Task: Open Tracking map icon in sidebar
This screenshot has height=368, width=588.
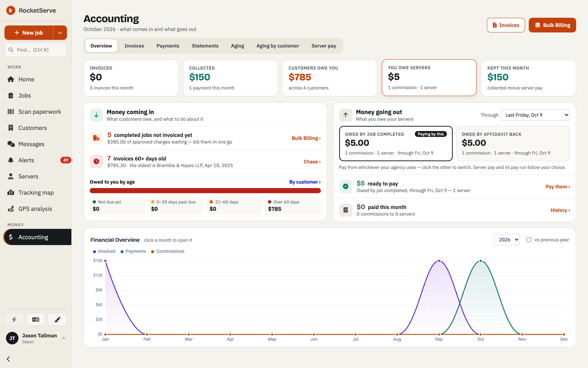Action: pos(11,192)
